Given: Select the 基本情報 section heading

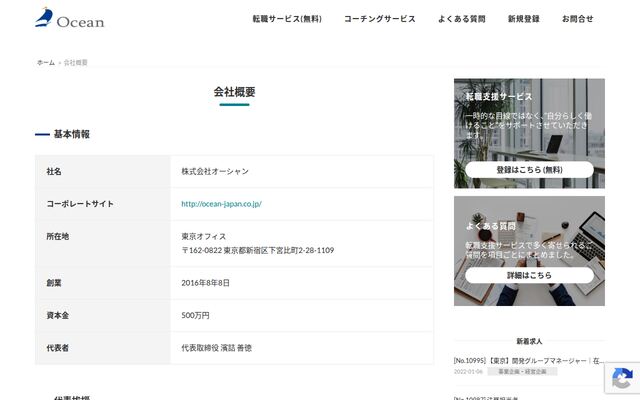Looking at the screenshot, I should pos(71,134).
